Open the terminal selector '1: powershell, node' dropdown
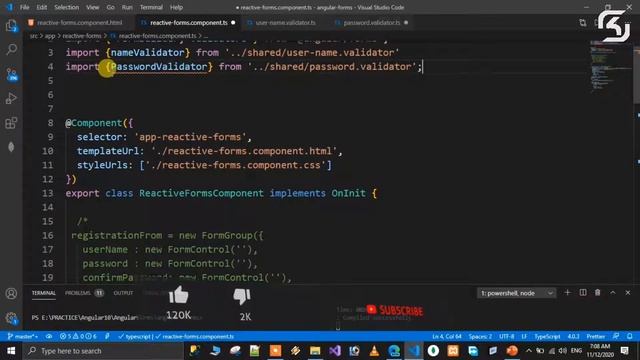 coord(516,293)
